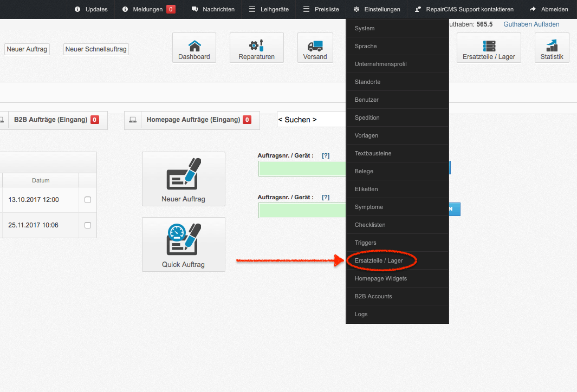Open Ersatzteile / Lager toolbar server icon
Image resolution: width=577 pixels, height=392 pixels.
point(489,46)
